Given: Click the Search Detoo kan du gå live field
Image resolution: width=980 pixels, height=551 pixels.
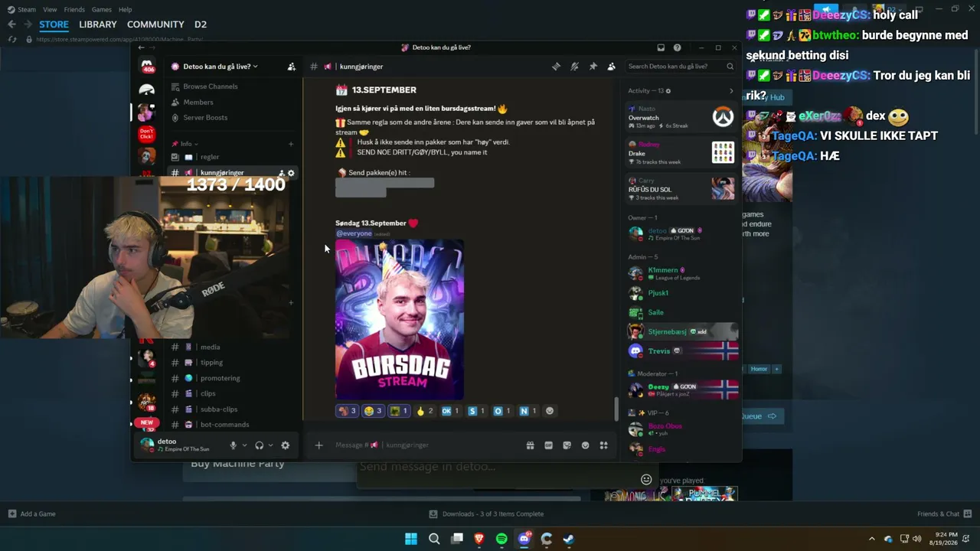Looking at the screenshot, I should pyautogui.click(x=680, y=67).
